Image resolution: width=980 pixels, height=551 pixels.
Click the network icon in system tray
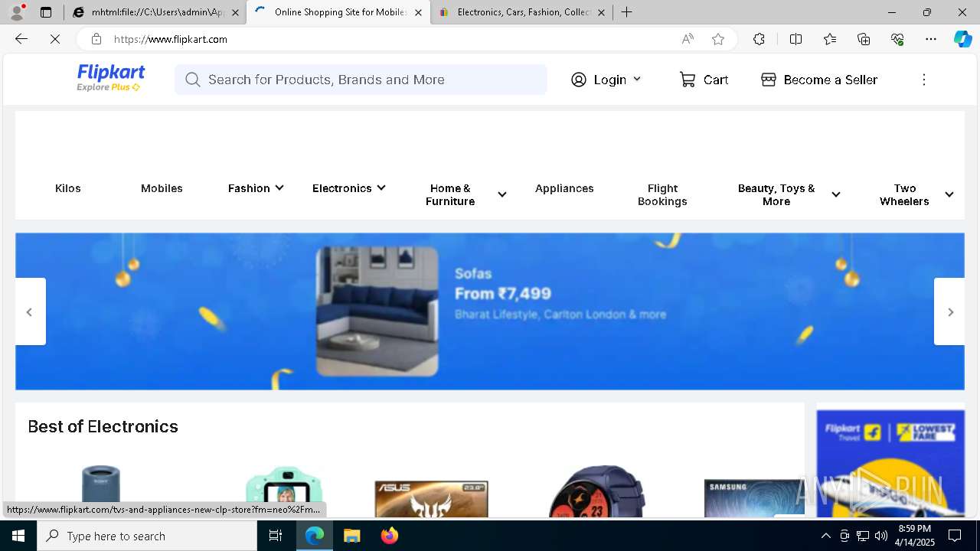[862, 536]
